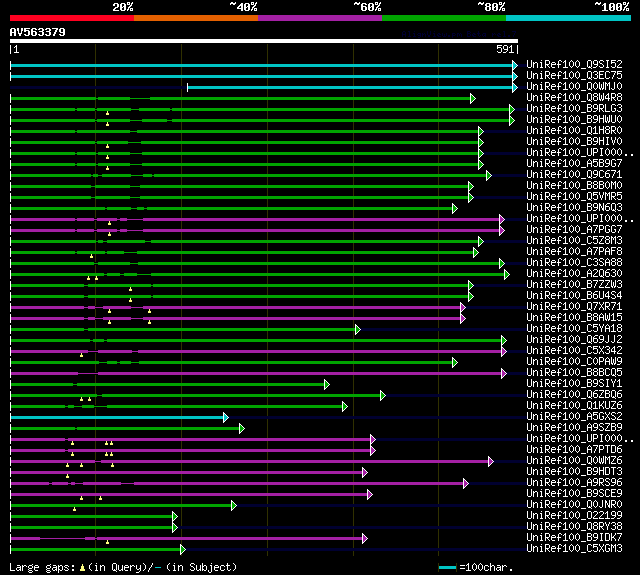
Task: Click the green ~80% identity legend segment
Action: 444,18
